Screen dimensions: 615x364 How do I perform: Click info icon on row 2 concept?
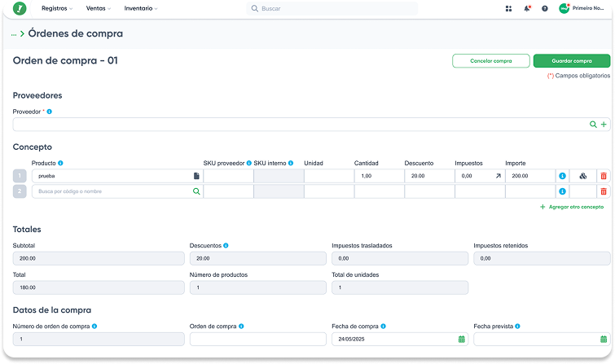(x=562, y=191)
